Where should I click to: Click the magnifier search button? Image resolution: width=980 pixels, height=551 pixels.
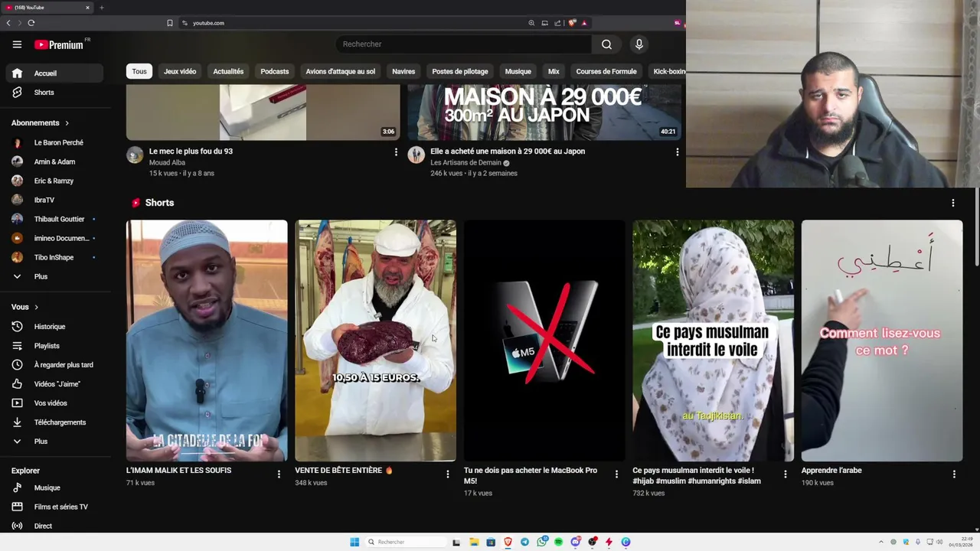pos(606,44)
